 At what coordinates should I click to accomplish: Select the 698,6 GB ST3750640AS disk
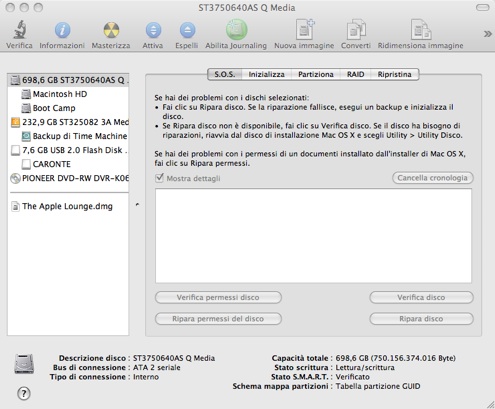pos(68,80)
